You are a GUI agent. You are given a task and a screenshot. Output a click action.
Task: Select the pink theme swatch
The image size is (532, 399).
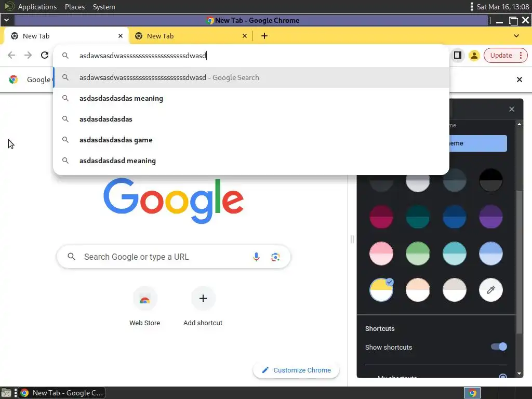point(381,254)
